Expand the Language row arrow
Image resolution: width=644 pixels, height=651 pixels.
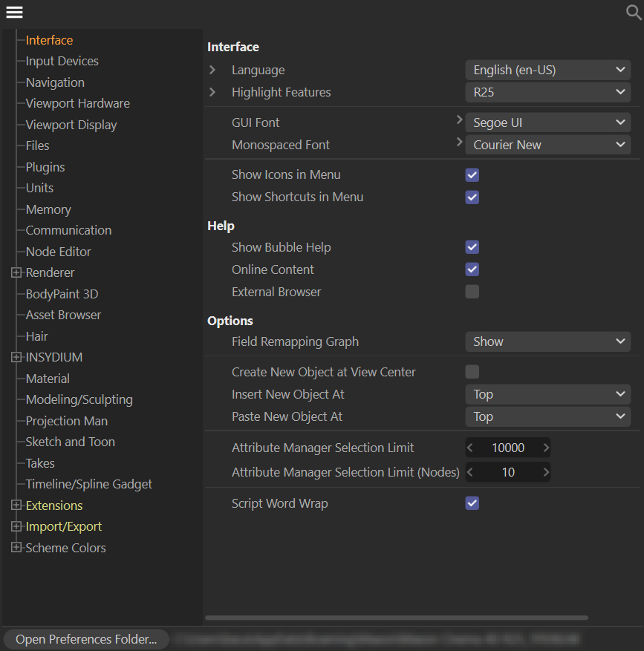212,70
